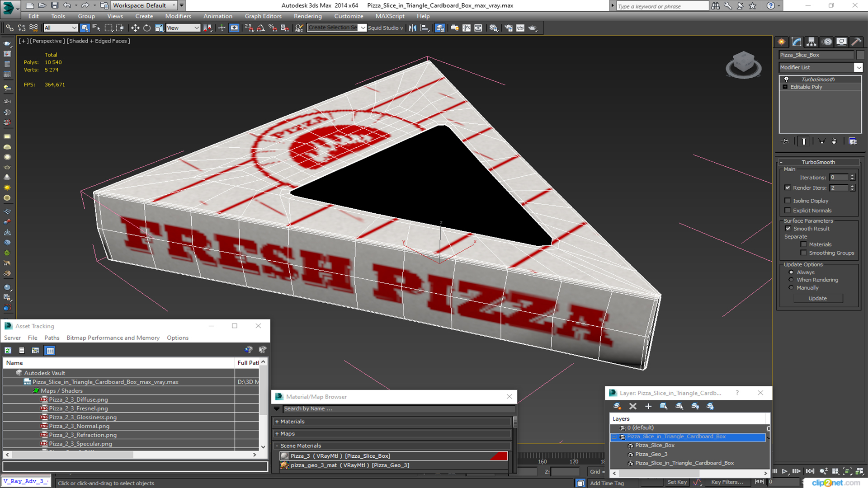868x488 pixels.
Task: Toggle Smooth Result checkbox
Action: [788, 229]
